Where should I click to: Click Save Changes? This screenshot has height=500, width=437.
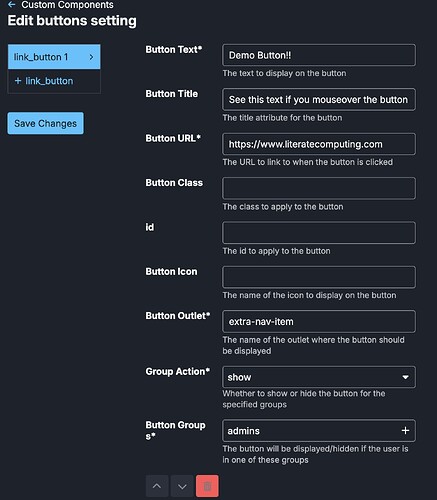(x=46, y=123)
